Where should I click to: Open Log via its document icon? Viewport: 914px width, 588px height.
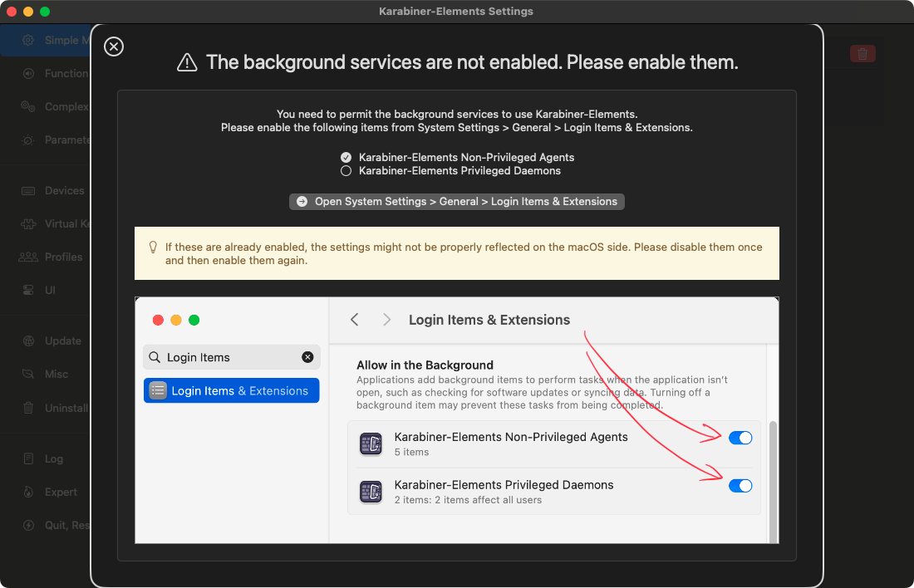coord(28,458)
